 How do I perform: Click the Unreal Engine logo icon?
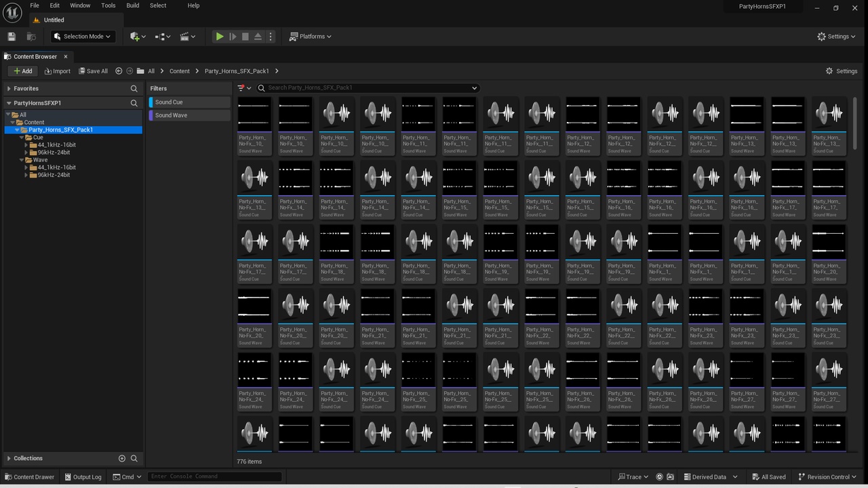tap(13, 13)
